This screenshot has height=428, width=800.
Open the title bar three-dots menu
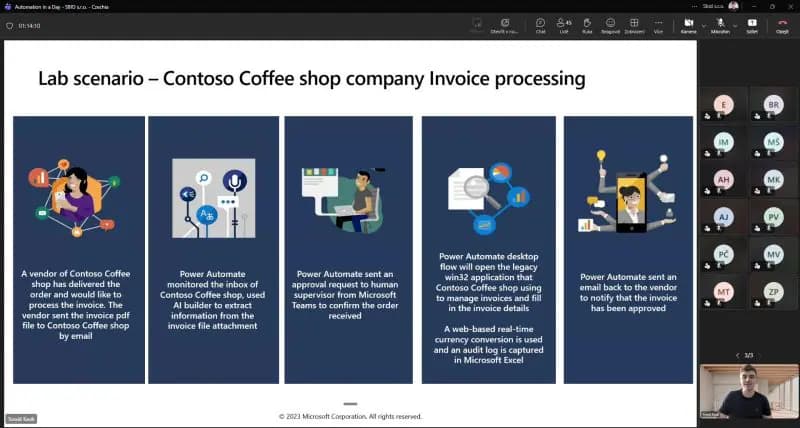(x=694, y=7)
